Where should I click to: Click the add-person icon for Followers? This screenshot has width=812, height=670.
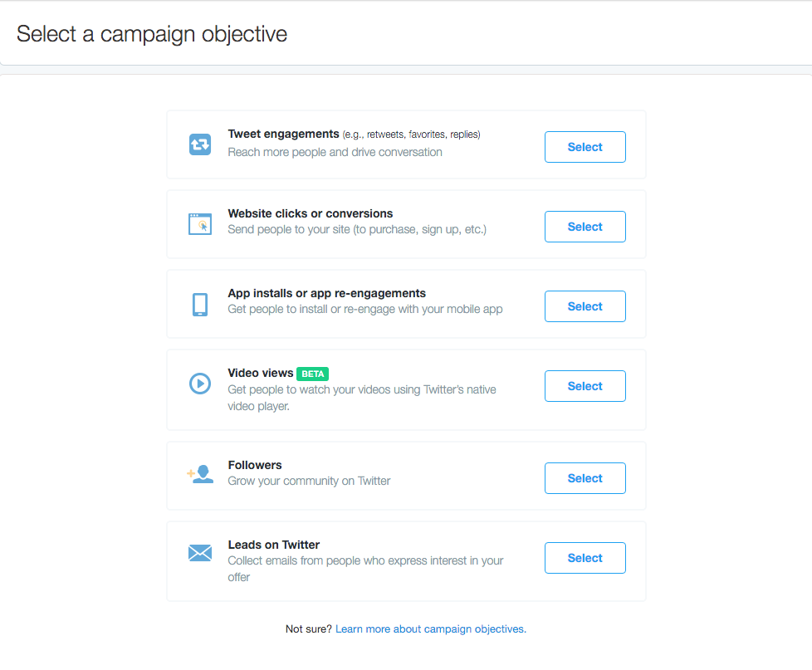click(200, 474)
